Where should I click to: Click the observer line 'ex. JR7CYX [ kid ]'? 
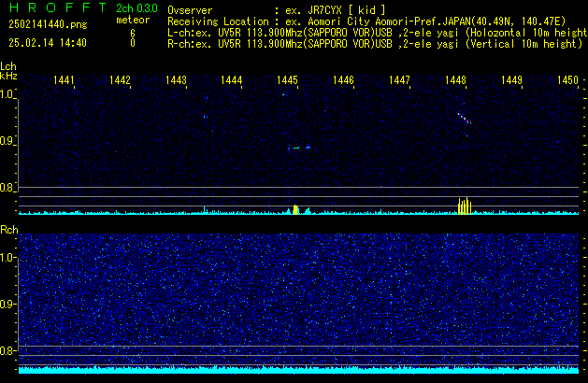(336, 10)
